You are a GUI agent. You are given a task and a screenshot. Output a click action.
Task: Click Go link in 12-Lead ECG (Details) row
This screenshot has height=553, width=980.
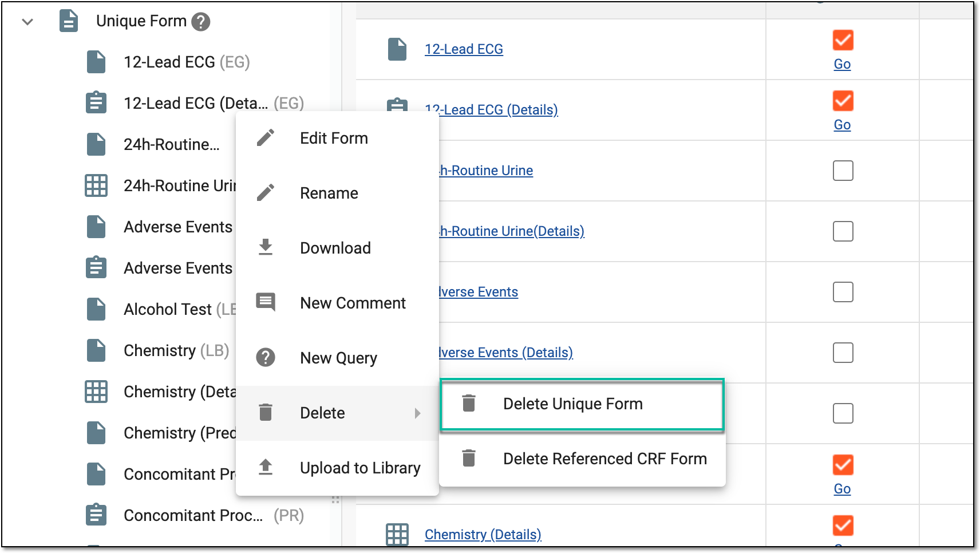pyautogui.click(x=842, y=125)
